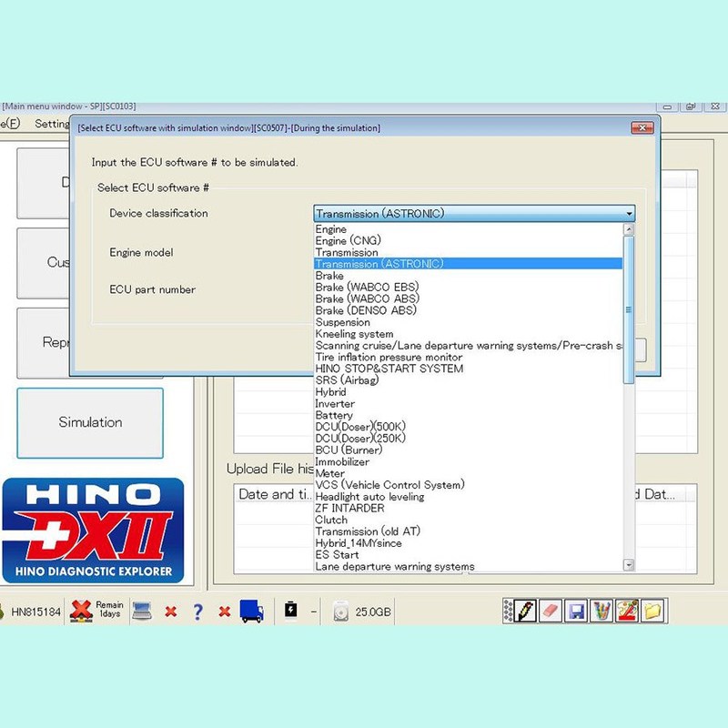Click the laptop communication icon
Image resolution: width=728 pixels, height=728 pixels.
pyautogui.click(x=143, y=612)
